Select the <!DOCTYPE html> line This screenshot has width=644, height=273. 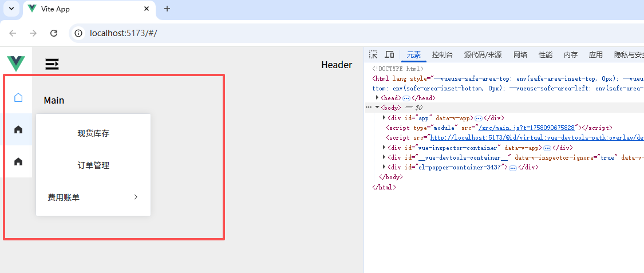pyautogui.click(x=398, y=69)
